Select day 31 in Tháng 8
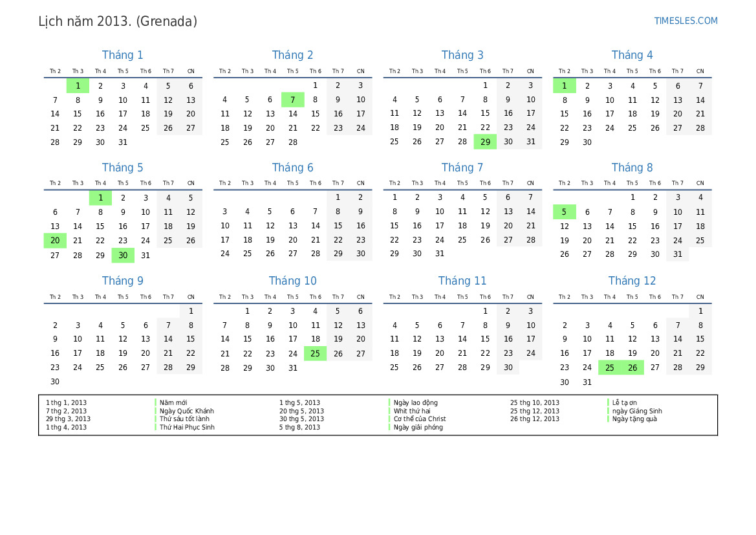This screenshot has height=535, width=756. coord(677,254)
